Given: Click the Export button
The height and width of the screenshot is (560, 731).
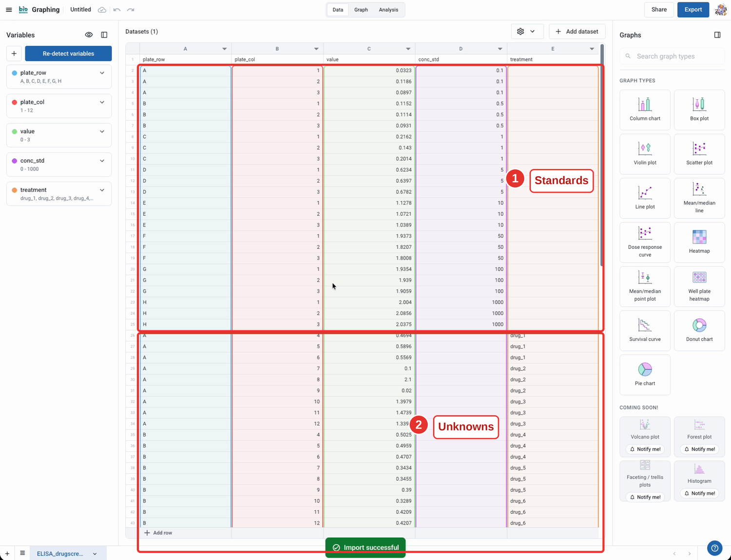Looking at the screenshot, I should click(x=693, y=10).
